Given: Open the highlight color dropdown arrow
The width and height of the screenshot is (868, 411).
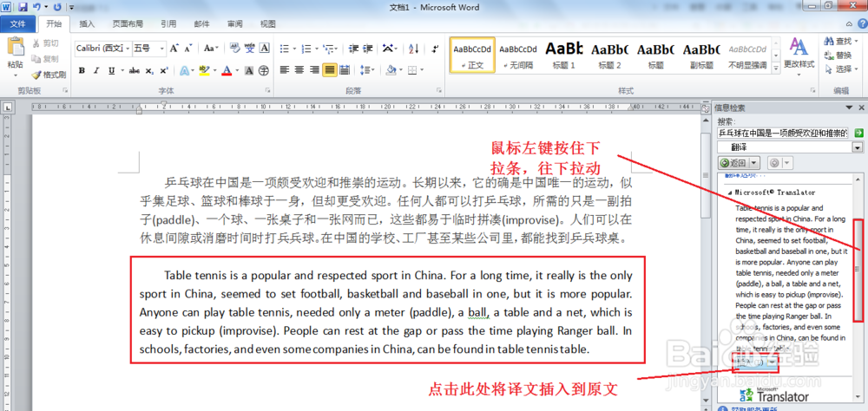Looking at the screenshot, I should pos(214,70).
